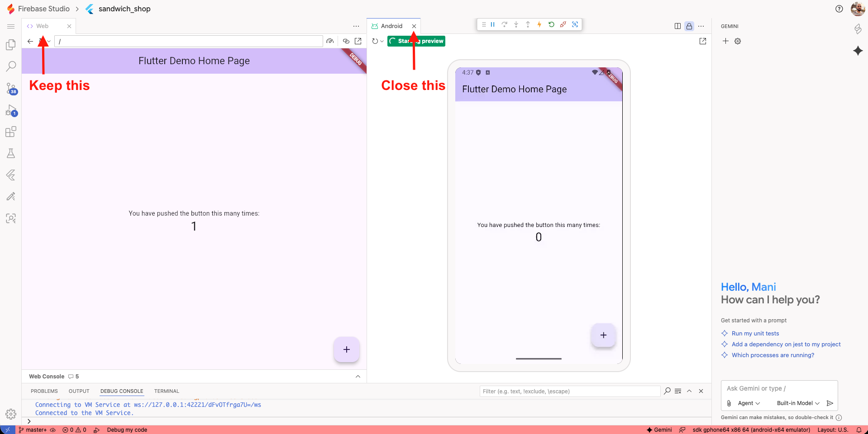Image resolution: width=868 pixels, height=434 pixels.
Task: Pause execution using the debug pause icon
Action: coord(493,25)
